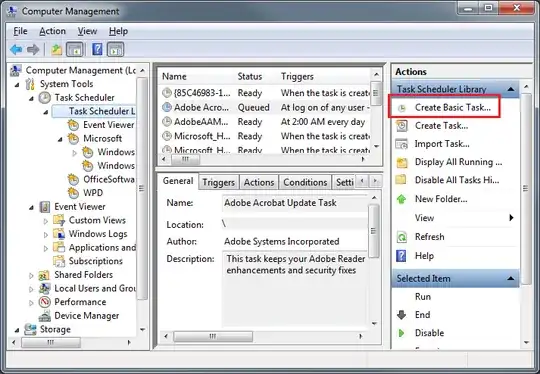
Task: Switch to the Triggers tab
Action: pyautogui.click(x=218, y=182)
